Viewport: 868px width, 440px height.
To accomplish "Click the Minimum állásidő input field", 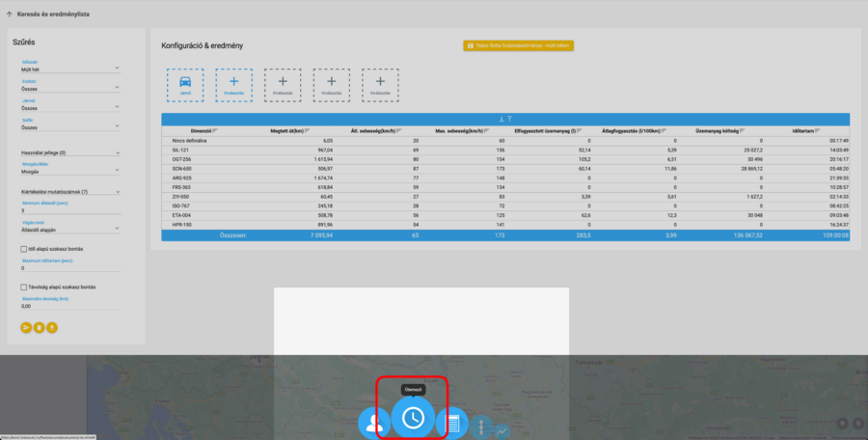I will click(69, 209).
